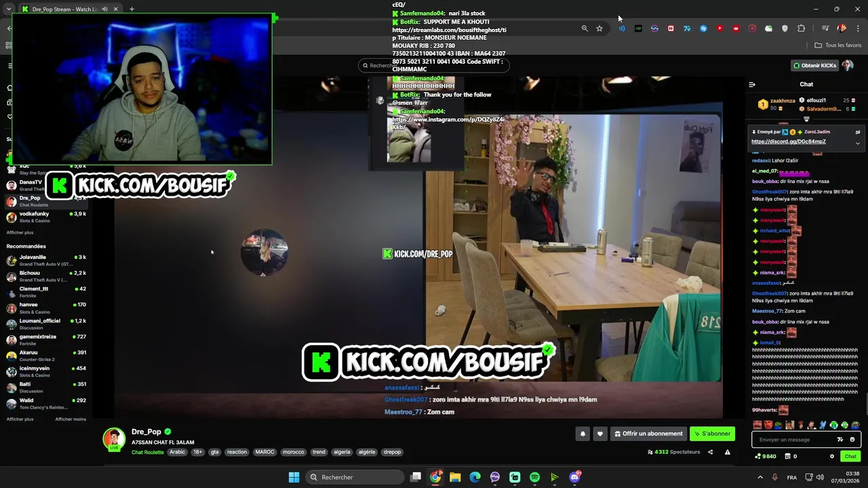868x488 pixels.
Task: Open Loumani_officiel channel in sidebar
Action: [x=46, y=324]
